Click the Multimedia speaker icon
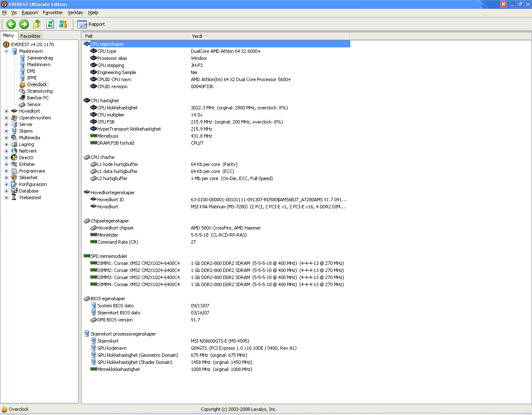This screenshot has width=532, height=415. [x=14, y=138]
